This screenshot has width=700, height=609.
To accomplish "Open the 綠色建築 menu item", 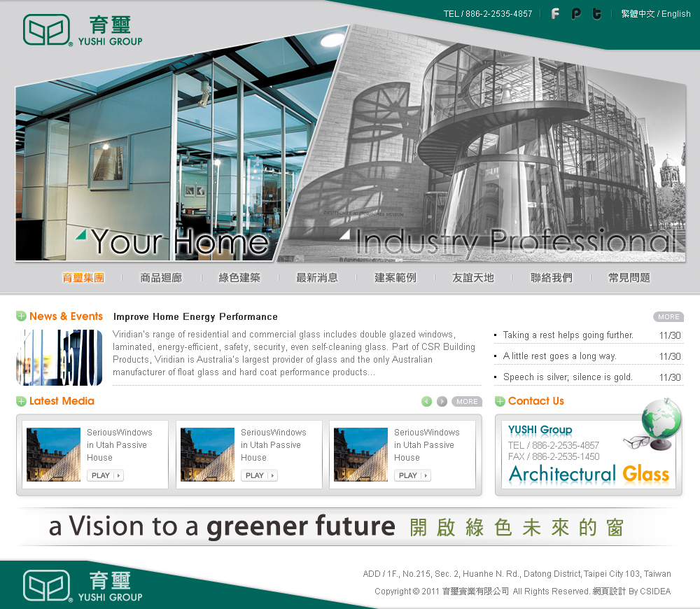I will pos(239,278).
